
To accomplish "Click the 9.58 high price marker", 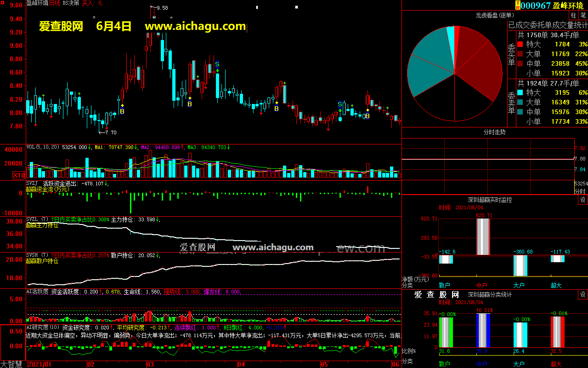I will pos(162,8).
